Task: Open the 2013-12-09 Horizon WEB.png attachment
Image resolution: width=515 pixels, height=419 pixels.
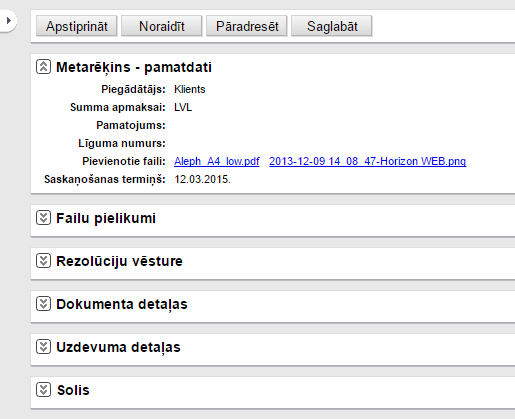Action: tap(368, 161)
